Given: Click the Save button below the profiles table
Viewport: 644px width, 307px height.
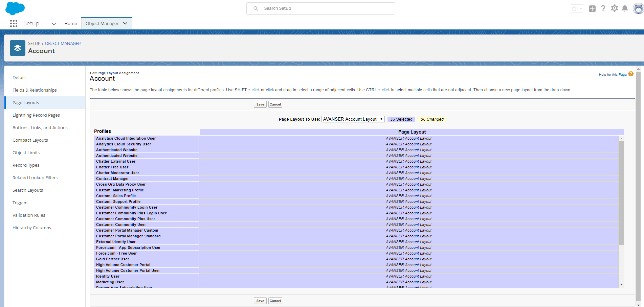Looking at the screenshot, I should (x=260, y=301).
